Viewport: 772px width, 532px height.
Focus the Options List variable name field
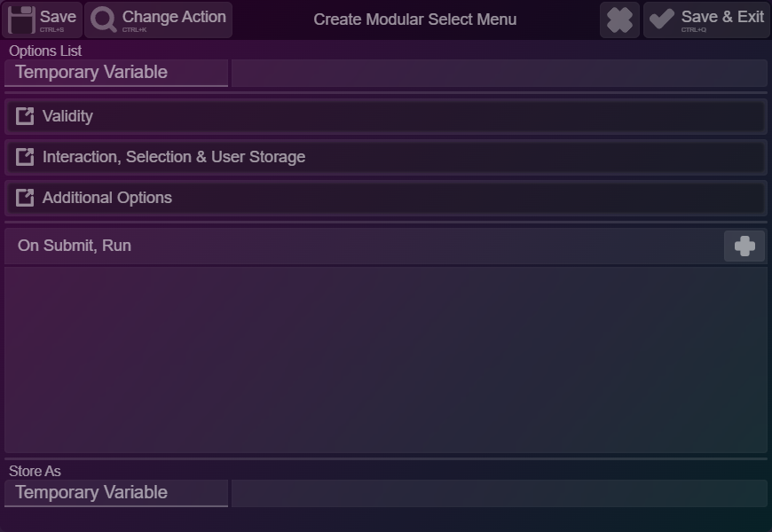tap(500, 73)
